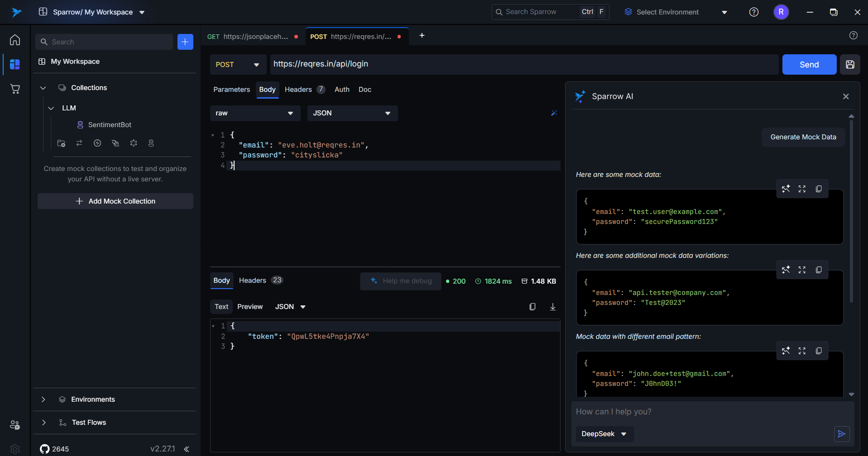Expand the test.user mock data block

click(802, 189)
